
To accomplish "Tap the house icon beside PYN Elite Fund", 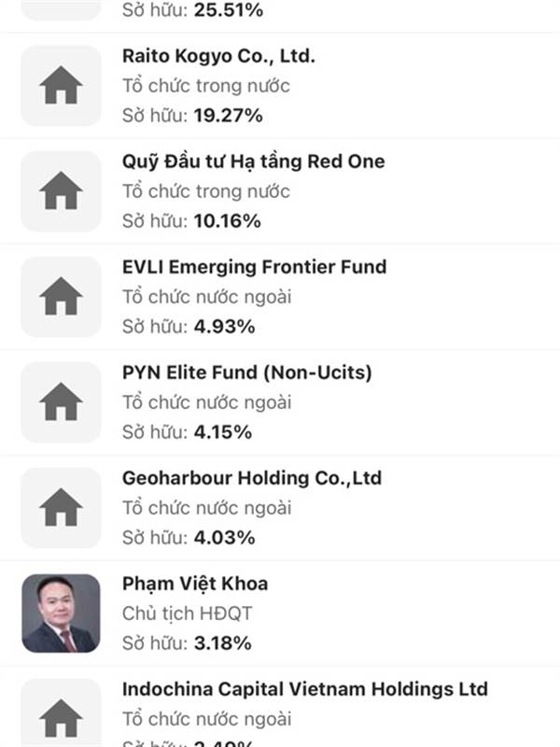I will 61,402.
